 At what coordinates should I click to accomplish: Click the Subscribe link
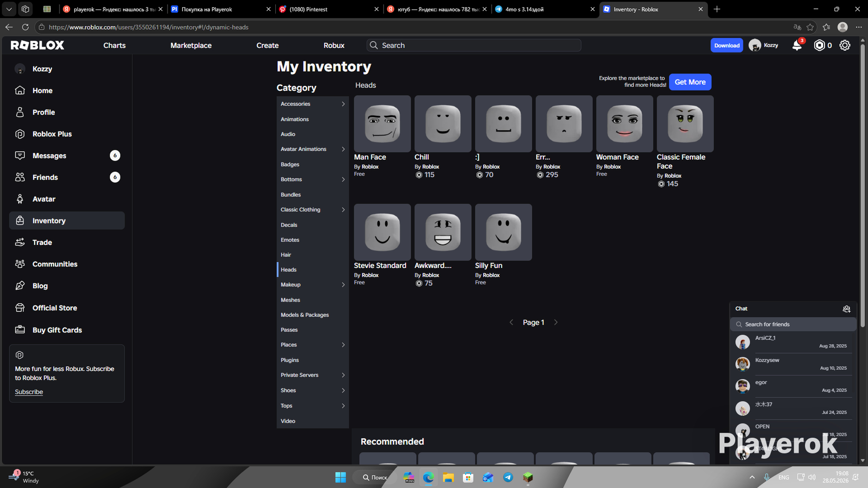[29, 392]
